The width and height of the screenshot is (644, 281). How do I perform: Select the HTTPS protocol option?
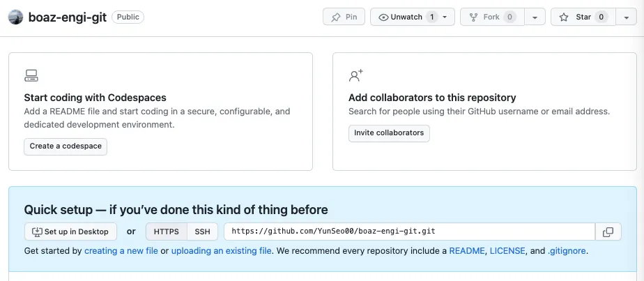tap(166, 231)
